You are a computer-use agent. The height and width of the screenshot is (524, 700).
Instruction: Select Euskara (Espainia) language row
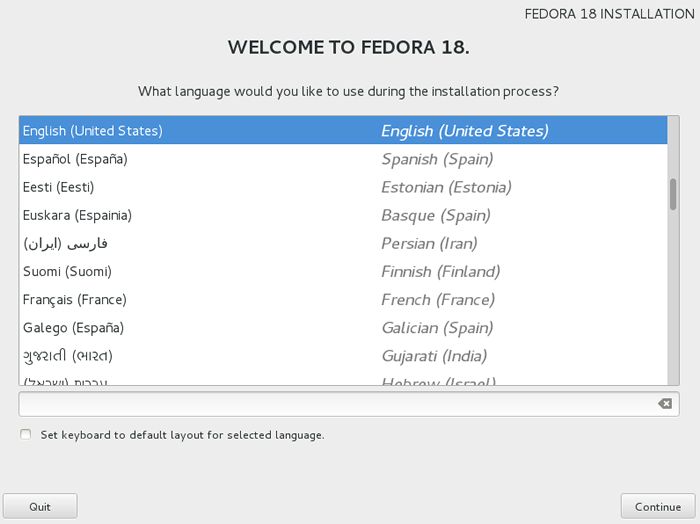[343, 215]
